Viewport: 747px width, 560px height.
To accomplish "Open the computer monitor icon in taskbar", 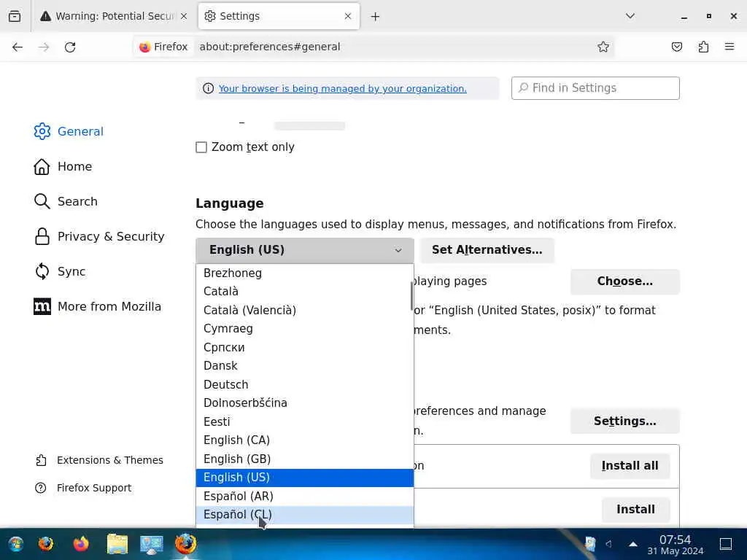I will click(152, 544).
